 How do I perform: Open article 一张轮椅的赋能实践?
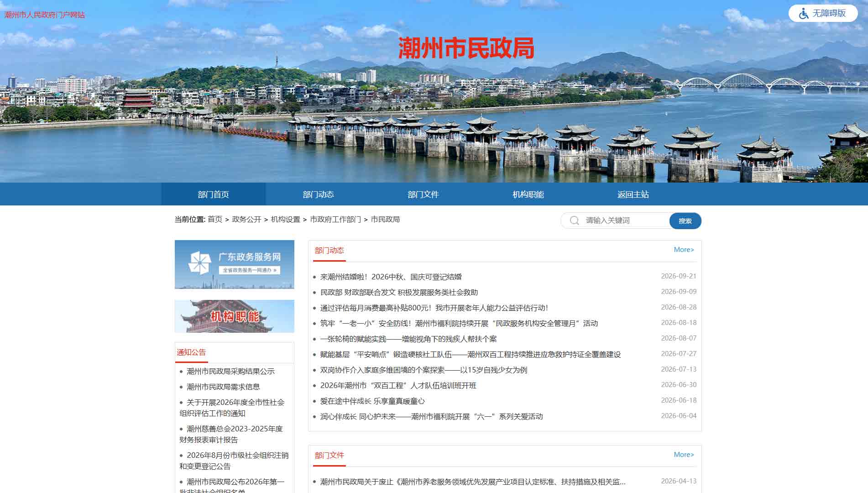coord(408,339)
